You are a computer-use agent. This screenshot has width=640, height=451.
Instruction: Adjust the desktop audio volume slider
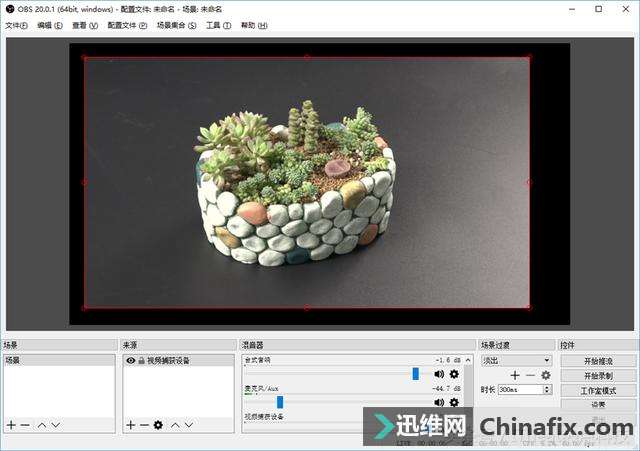tap(415, 373)
